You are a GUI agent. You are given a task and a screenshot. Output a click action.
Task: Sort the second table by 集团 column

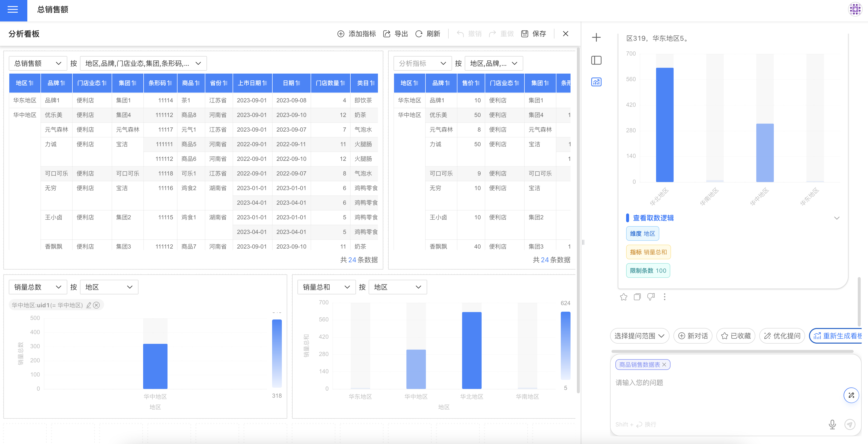point(546,83)
